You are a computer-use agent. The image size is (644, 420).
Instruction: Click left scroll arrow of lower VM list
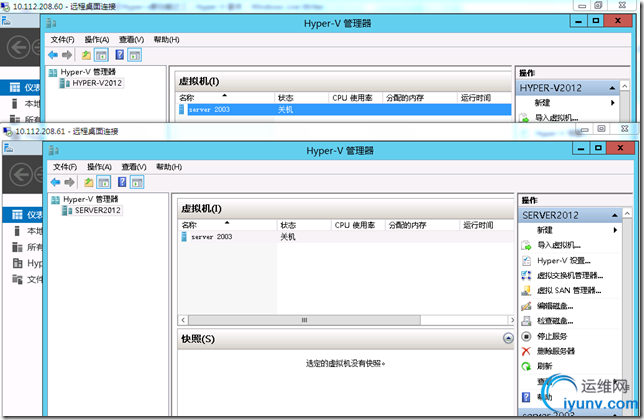(183, 320)
